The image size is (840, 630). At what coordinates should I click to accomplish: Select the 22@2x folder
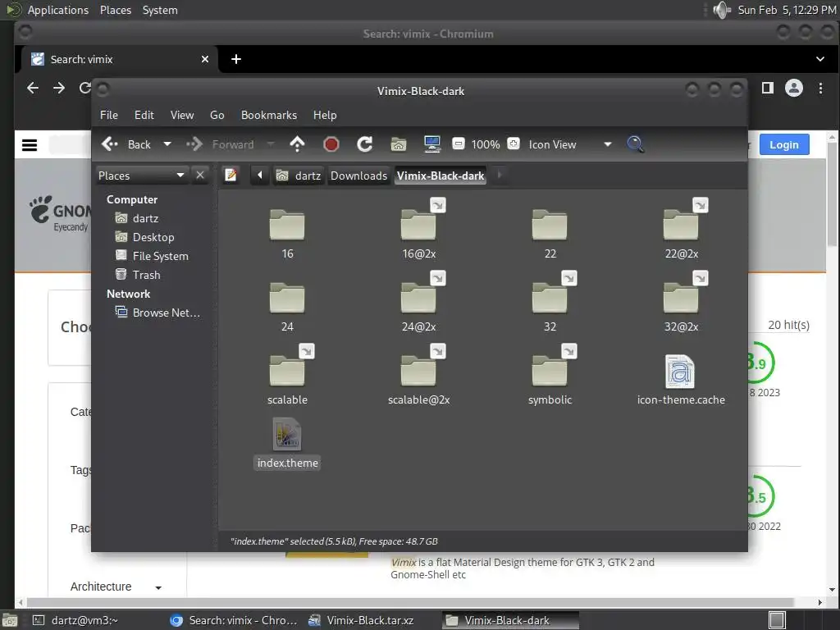click(681, 225)
